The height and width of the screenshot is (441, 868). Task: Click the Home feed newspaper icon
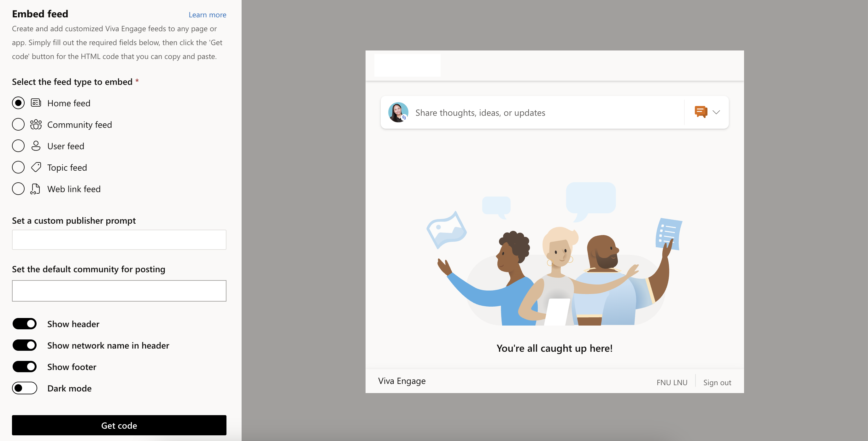(x=36, y=103)
